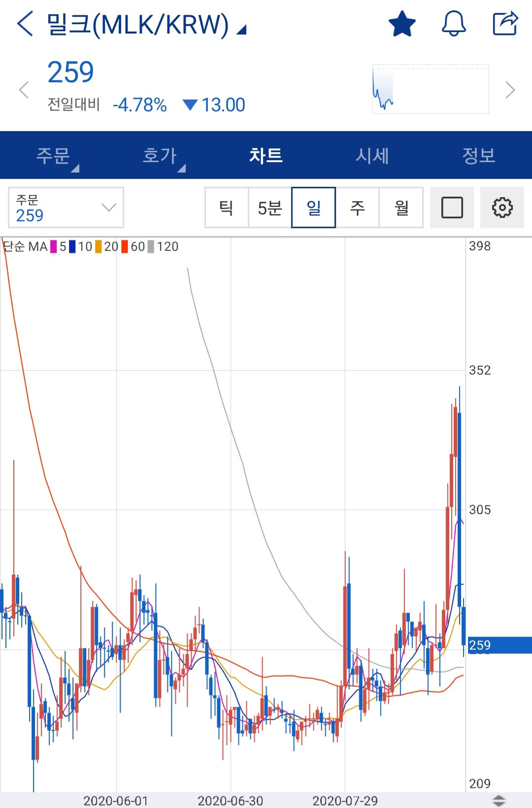
Task: Open the mini price chart thumbnail
Action: click(431, 89)
